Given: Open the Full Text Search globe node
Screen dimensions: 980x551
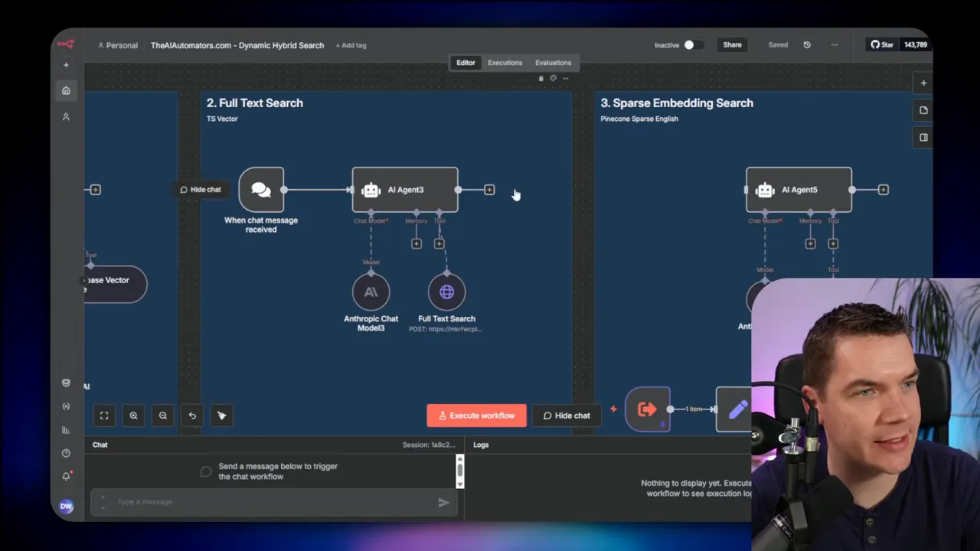Looking at the screenshot, I should (x=446, y=292).
